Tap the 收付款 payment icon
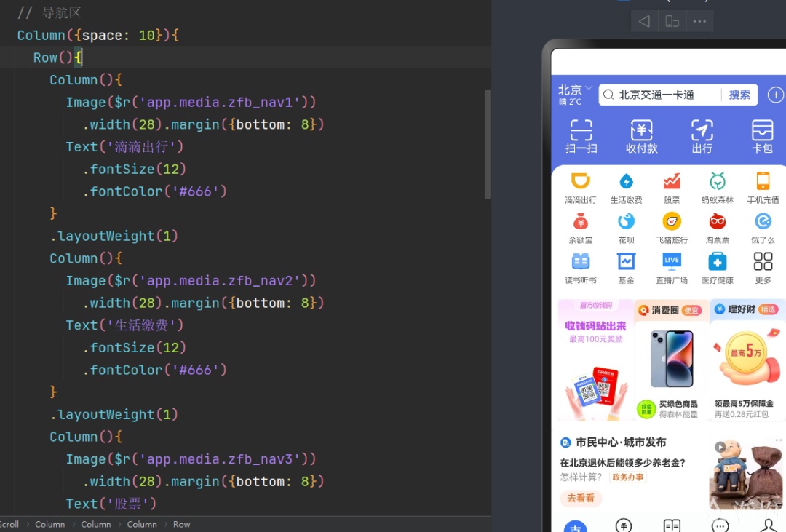The height and width of the screenshot is (532, 786). [642, 130]
